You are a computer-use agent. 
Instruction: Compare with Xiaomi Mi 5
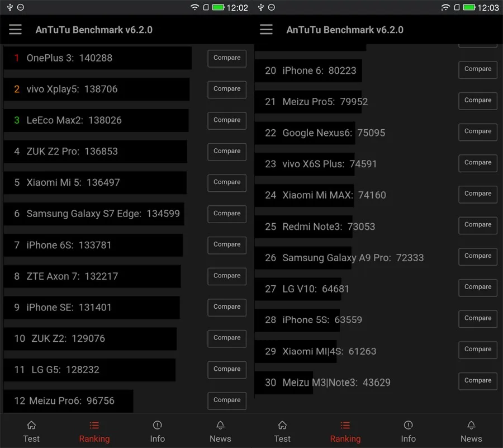point(227,182)
